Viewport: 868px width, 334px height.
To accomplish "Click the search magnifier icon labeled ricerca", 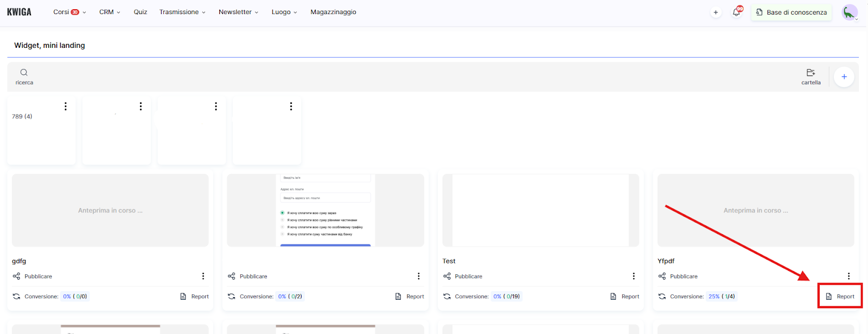I will coord(24,73).
